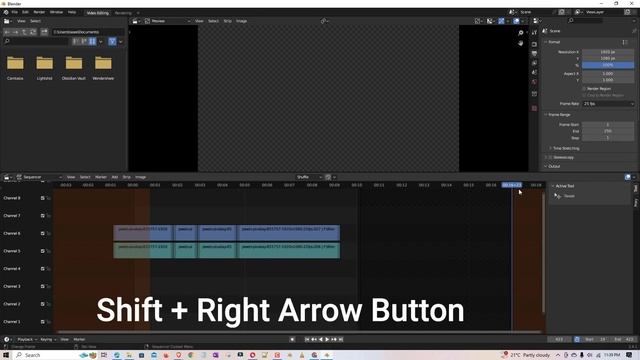Go to parent directory icon

pos(24,32)
